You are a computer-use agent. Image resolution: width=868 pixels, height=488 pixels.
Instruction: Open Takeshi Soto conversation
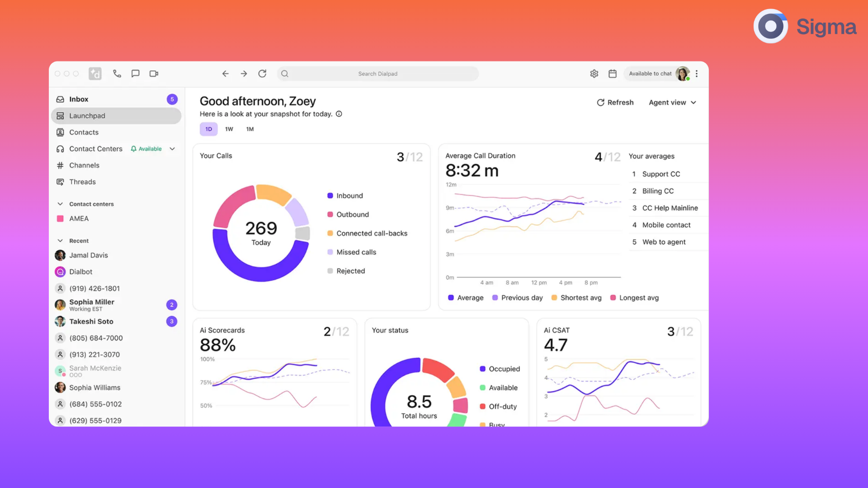click(x=117, y=321)
